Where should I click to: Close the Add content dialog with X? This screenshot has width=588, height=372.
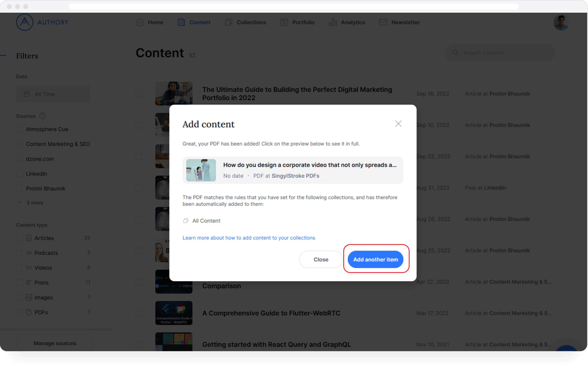click(x=398, y=124)
